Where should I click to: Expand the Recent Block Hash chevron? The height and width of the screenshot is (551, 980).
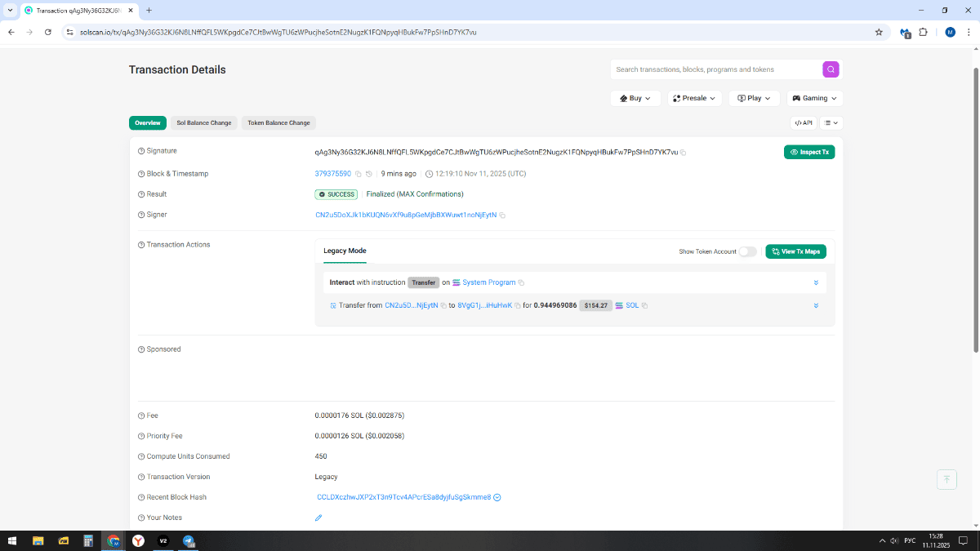(497, 497)
